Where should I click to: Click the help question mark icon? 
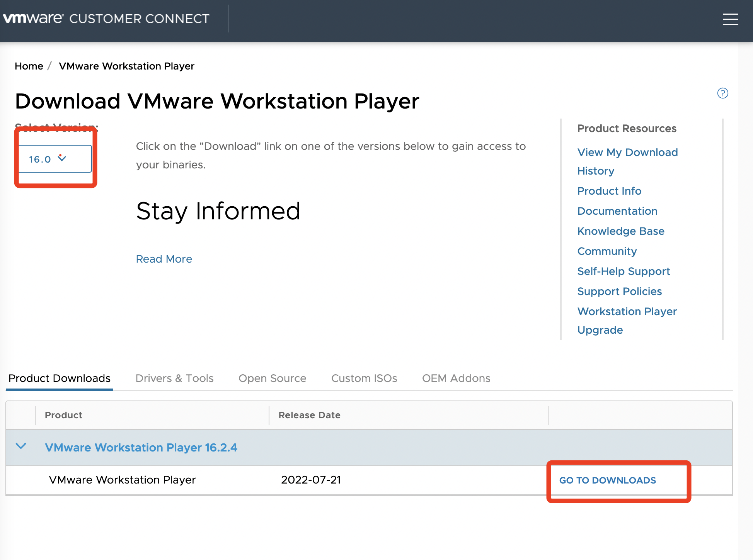(x=722, y=93)
